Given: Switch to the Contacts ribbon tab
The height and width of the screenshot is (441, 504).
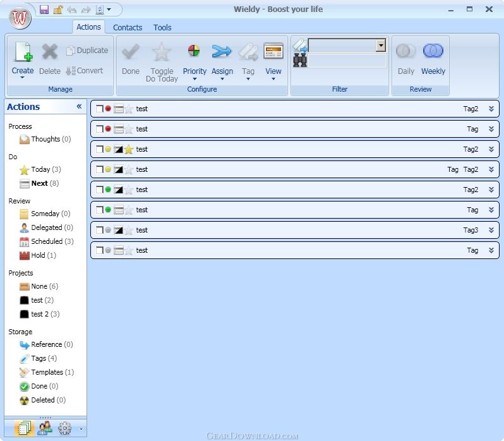Looking at the screenshot, I should pyautogui.click(x=128, y=28).
